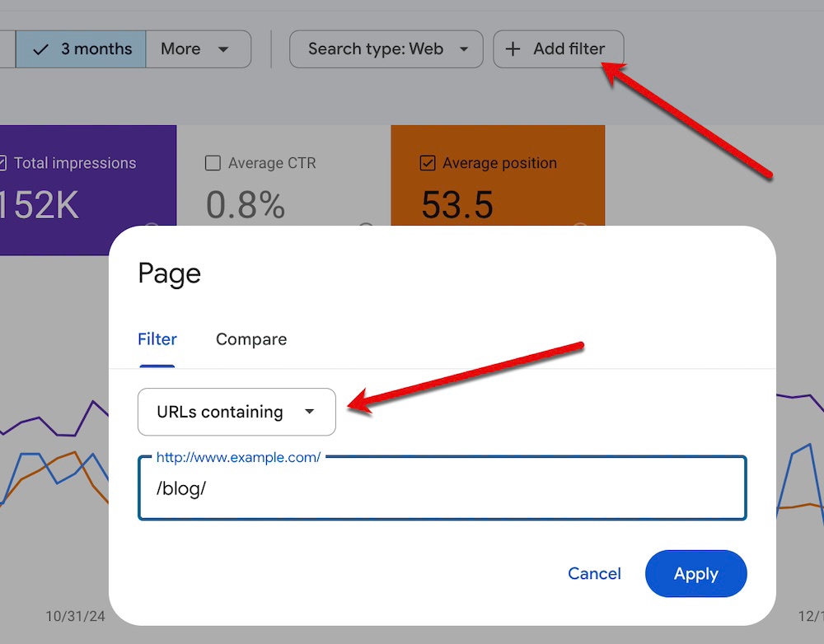
Task: Click the triangle arrow in URLs containing selector
Action: 310,412
